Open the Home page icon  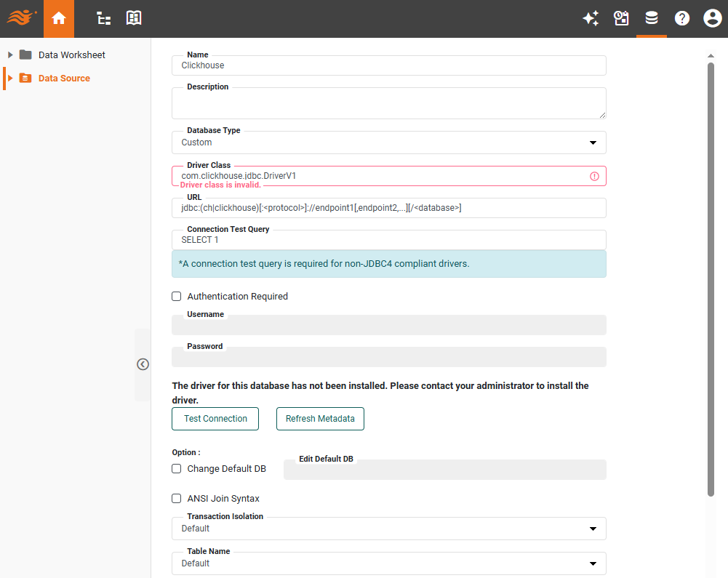tap(58, 18)
